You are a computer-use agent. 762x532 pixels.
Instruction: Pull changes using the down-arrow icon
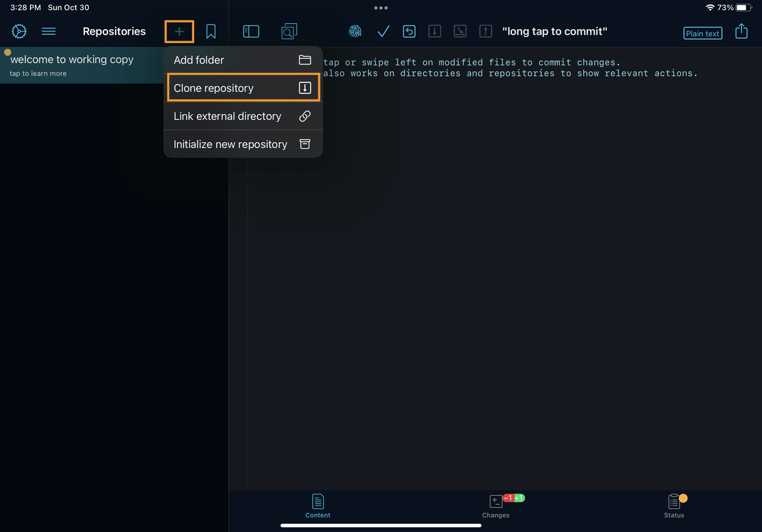pyautogui.click(x=434, y=30)
